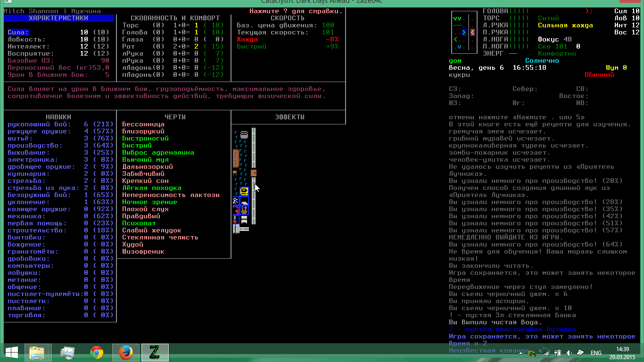Click the red 'Обычный' mode label

pyautogui.click(x=600, y=75)
